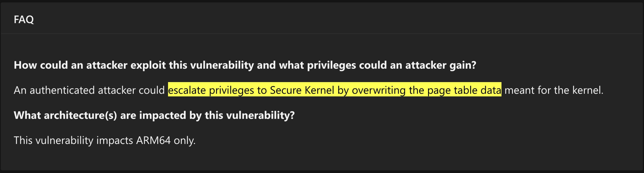Click "meant for the kernel." text
The image size is (644, 173).
coord(554,90)
